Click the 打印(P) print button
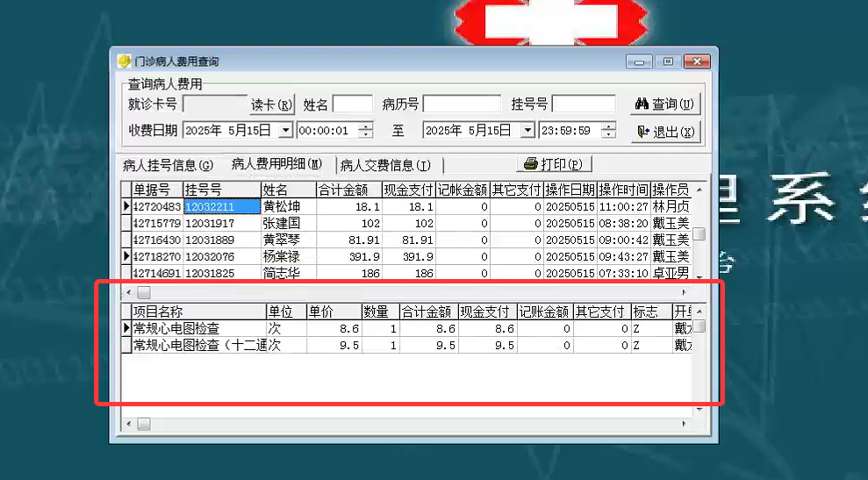Viewport: 868px width, 480px height. (554, 164)
